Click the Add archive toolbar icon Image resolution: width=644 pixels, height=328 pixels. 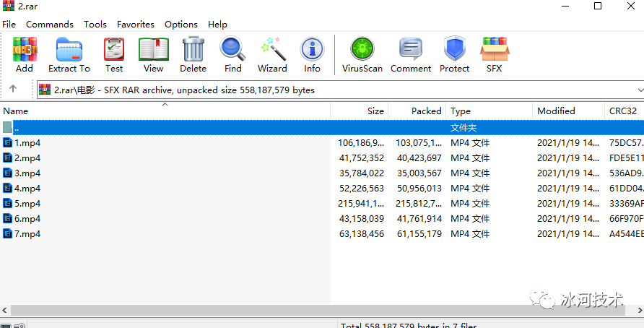coord(25,49)
